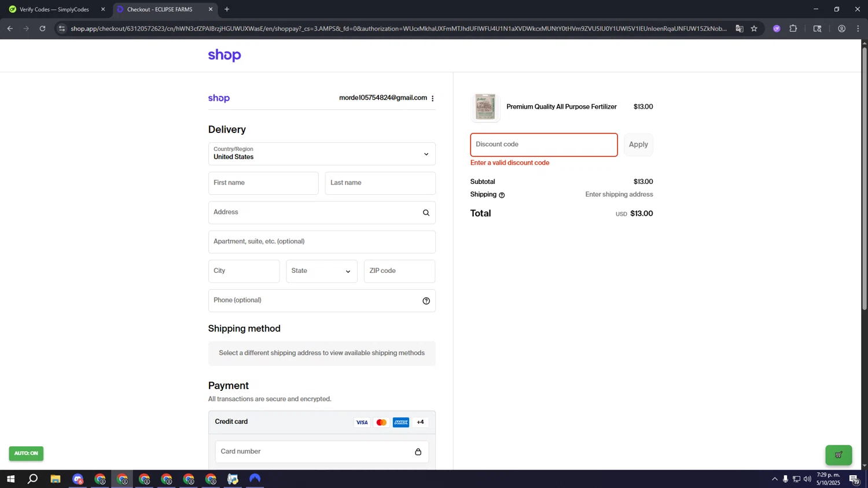Screen dimensions: 868x488
Task: Focus the Discount code field
Action: tap(544, 145)
